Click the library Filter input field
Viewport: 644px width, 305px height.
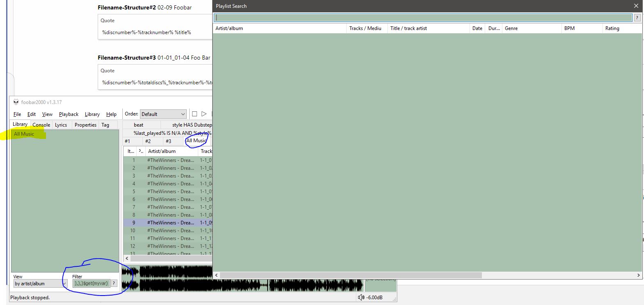point(92,283)
